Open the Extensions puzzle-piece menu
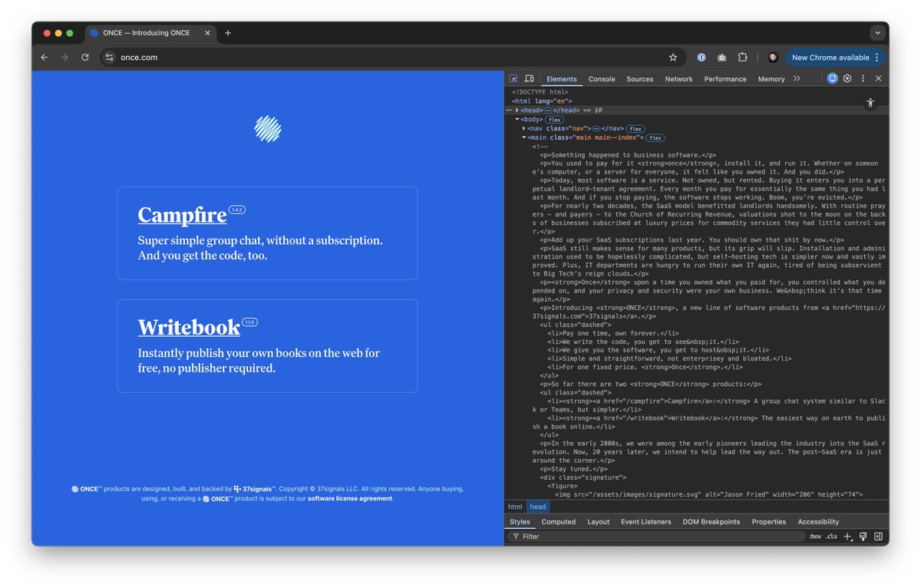921x588 pixels. (x=743, y=58)
